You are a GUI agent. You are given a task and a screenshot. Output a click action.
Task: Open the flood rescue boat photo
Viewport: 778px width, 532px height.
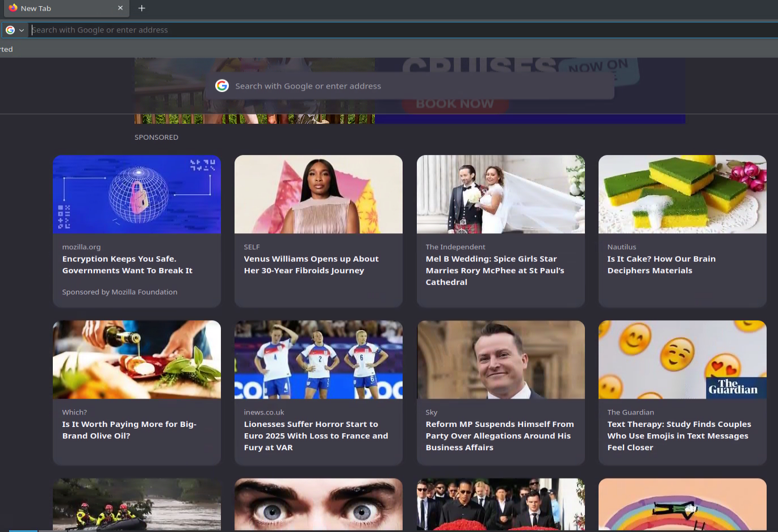(137, 504)
